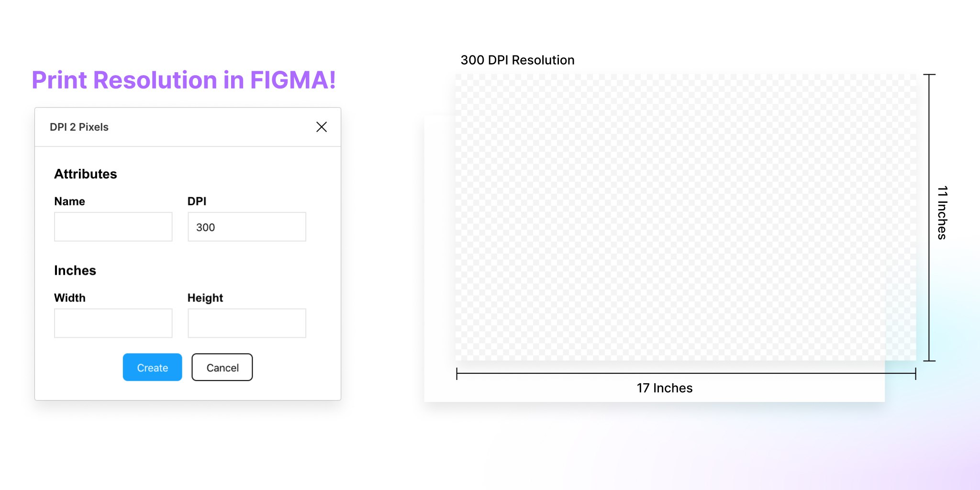Screen dimensions: 980x490
Task: Click the DPI field label
Action: click(197, 201)
